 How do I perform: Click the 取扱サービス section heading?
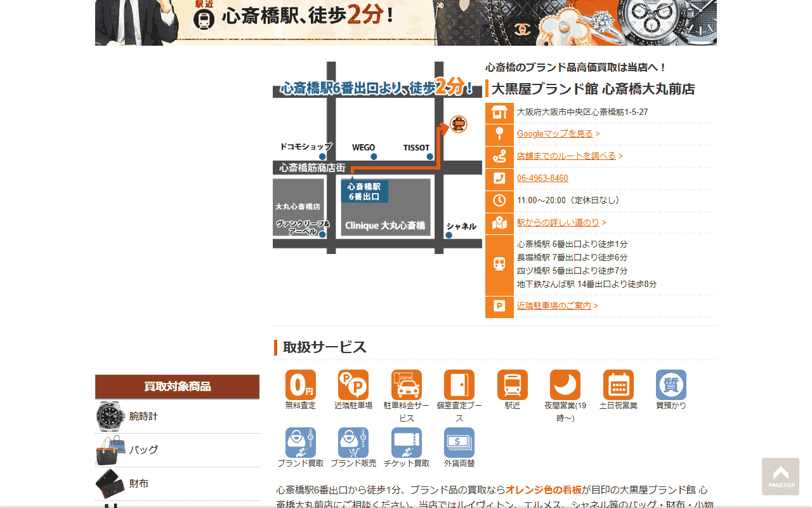325,347
